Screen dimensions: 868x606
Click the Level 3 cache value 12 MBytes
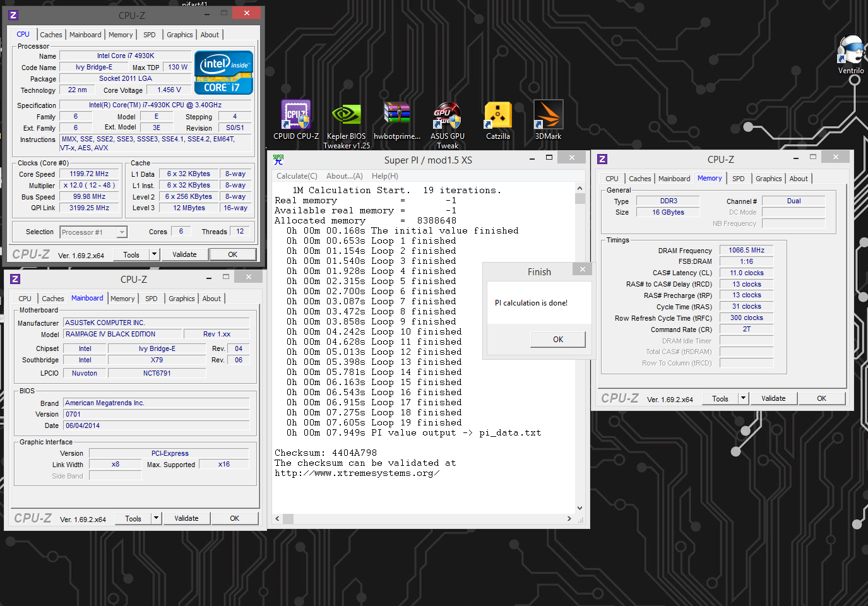pyautogui.click(x=189, y=208)
